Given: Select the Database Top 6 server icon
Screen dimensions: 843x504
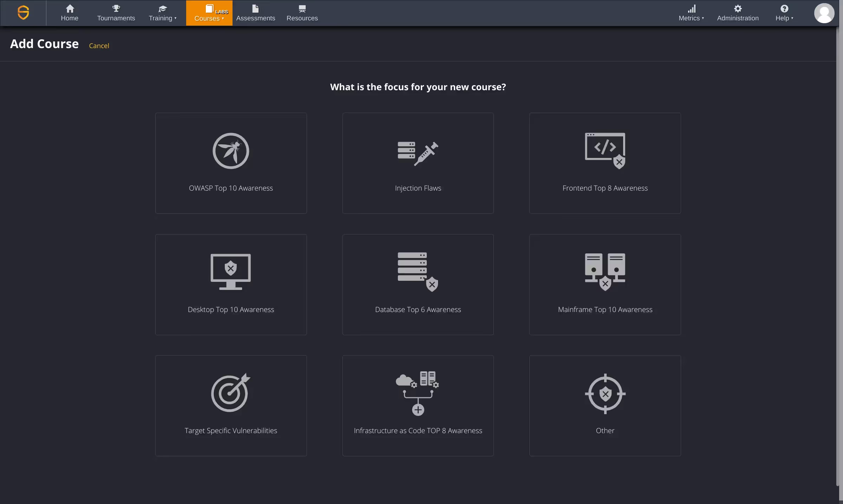Looking at the screenshot, I should 418,272.
